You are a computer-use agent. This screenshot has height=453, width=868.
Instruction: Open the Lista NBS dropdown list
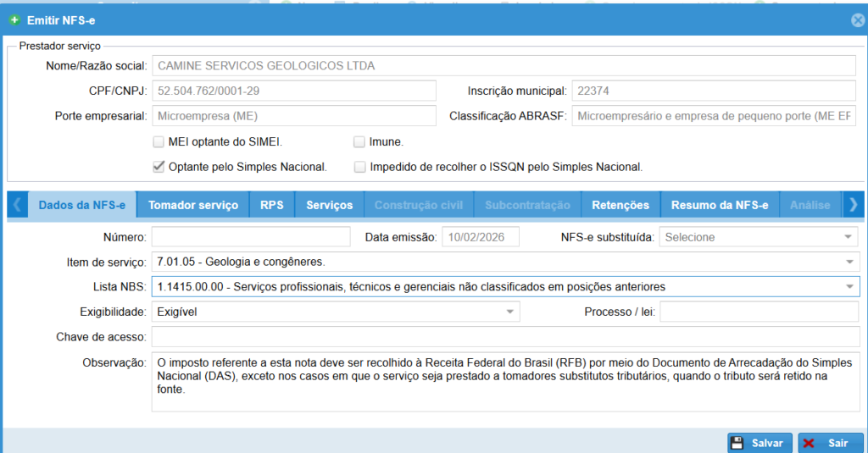(x=849, y=287)
